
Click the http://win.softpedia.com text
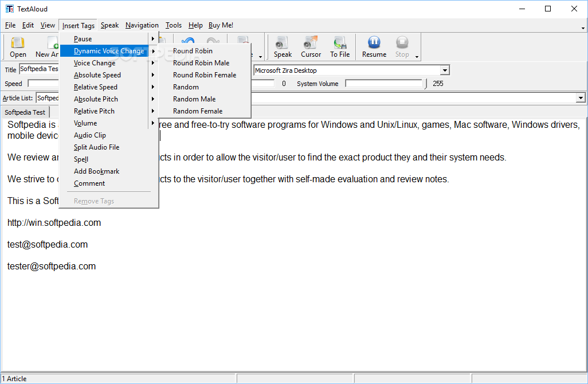[54, 223]
